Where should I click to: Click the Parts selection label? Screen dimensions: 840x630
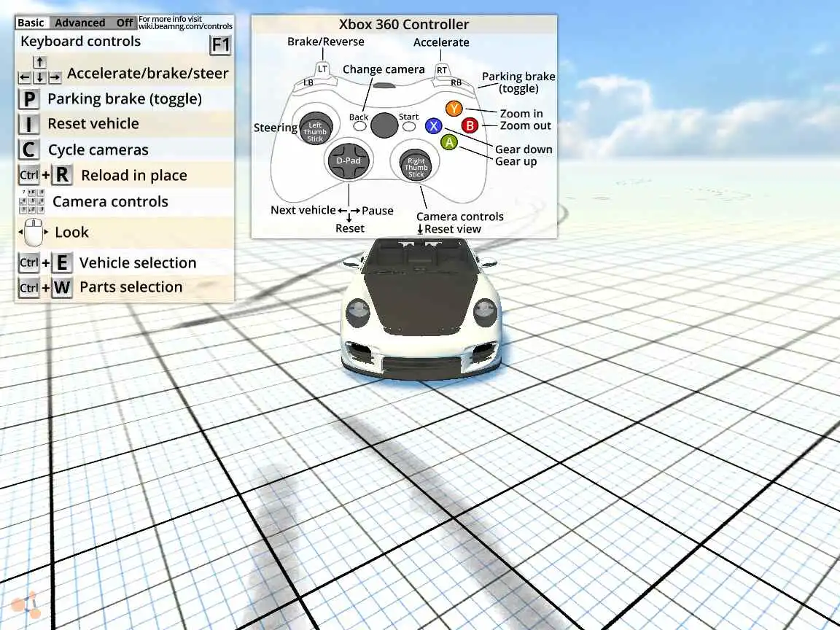click(131, 287)
